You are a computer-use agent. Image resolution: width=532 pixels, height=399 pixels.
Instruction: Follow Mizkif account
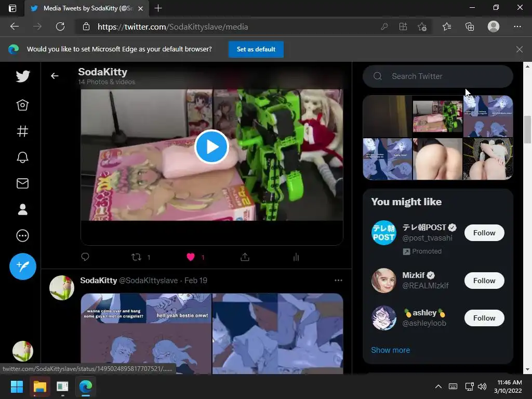point(484,281)
